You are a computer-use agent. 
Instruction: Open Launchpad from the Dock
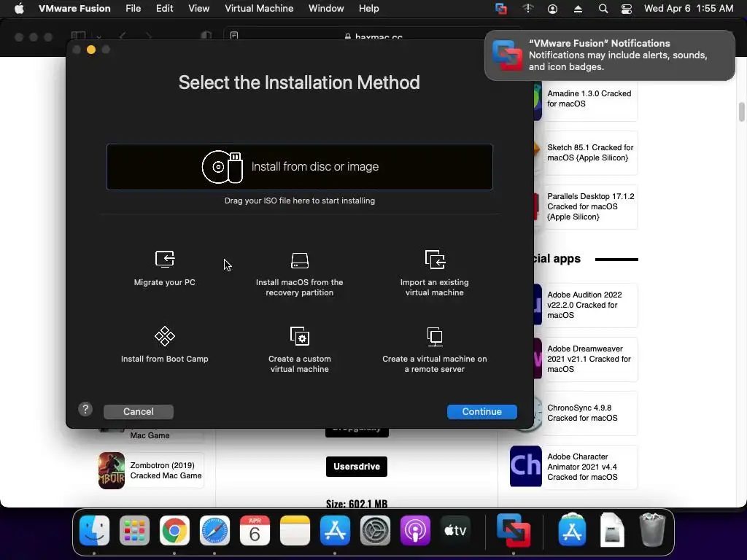point(134,530)
